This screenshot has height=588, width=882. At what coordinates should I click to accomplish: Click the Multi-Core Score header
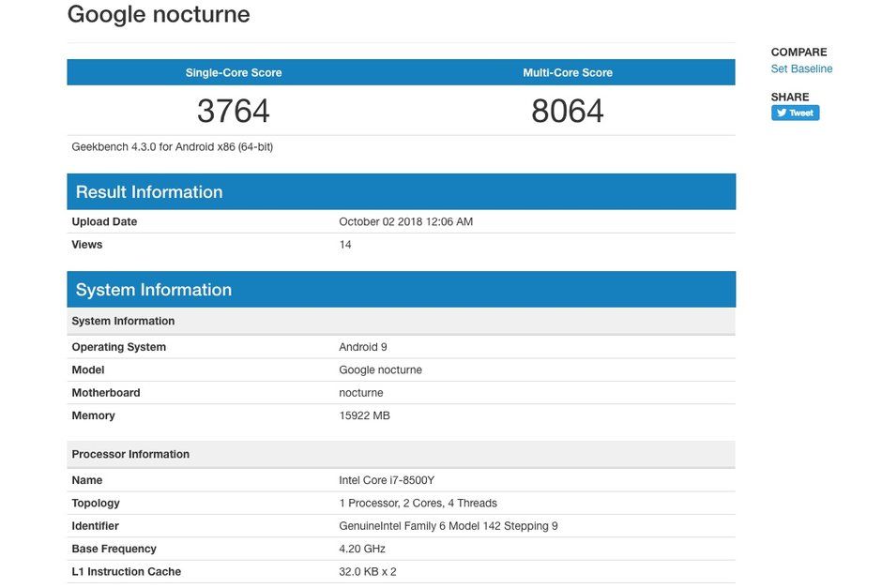(568, 73)
